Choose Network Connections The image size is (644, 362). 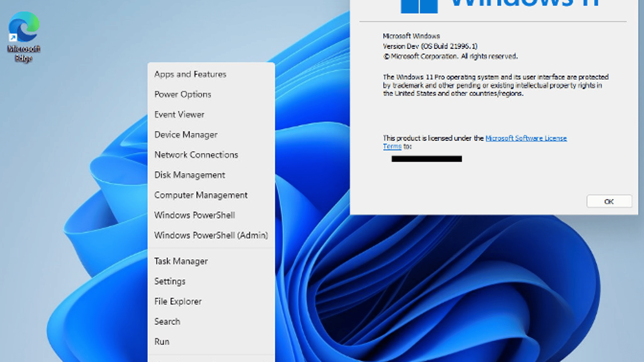(196, 155)
